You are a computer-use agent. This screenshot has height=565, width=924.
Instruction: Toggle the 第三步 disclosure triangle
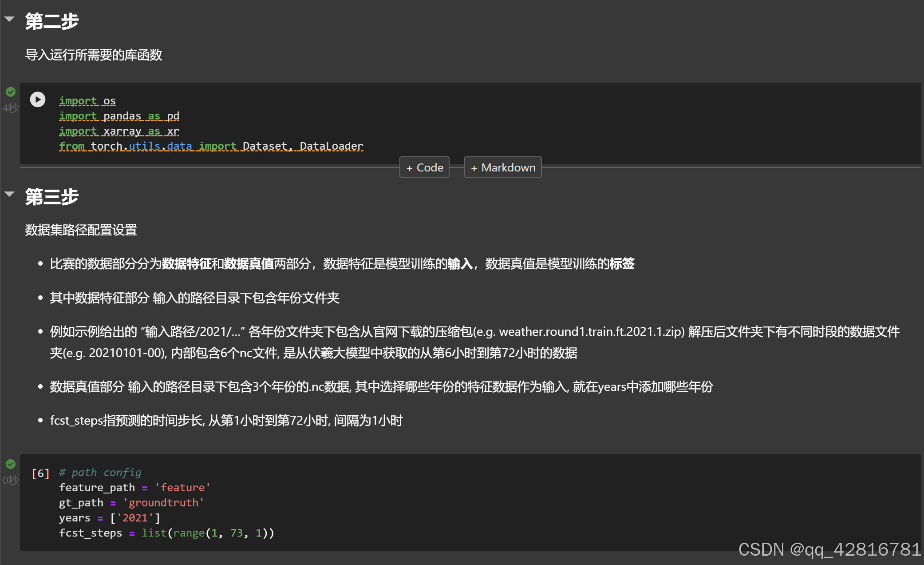10,194
